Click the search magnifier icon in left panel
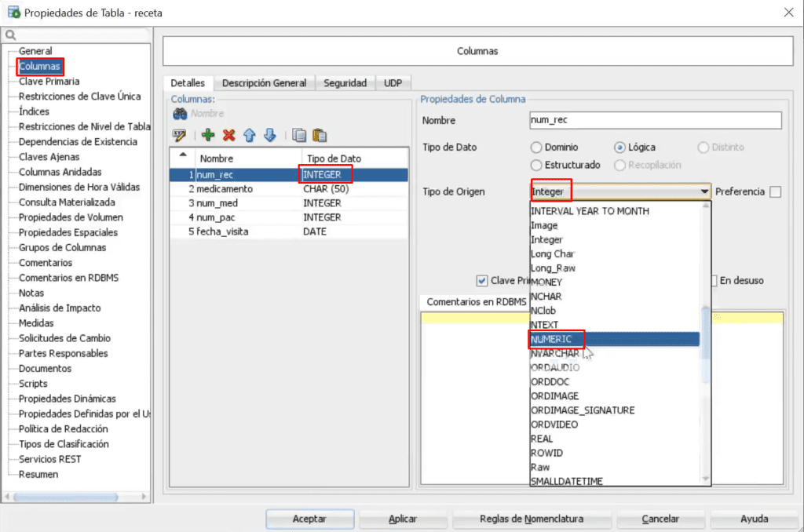804x532 pixels. (x=11, y=35)
